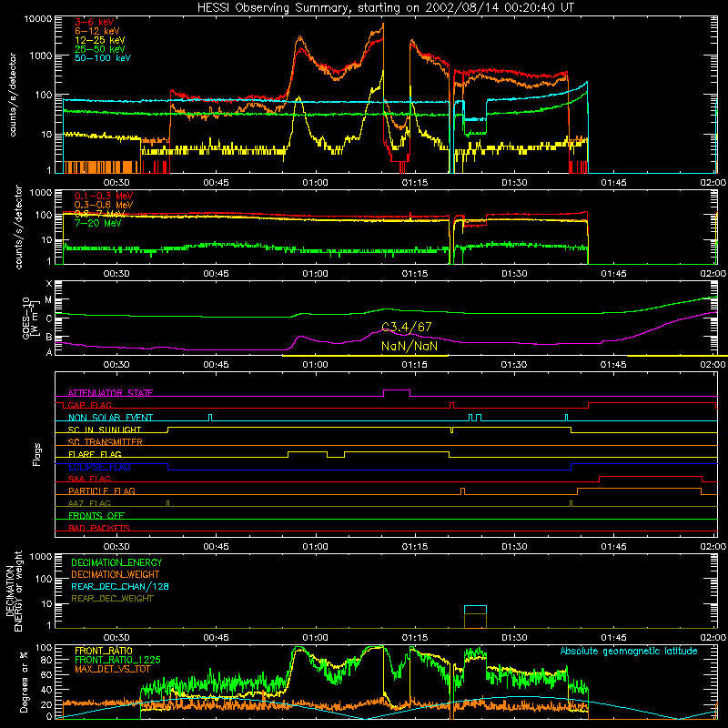Click the HESSI Observing Summary title text
Image resolution: width=728 pixels, height=728 pixels.
(x=385, y=7)
